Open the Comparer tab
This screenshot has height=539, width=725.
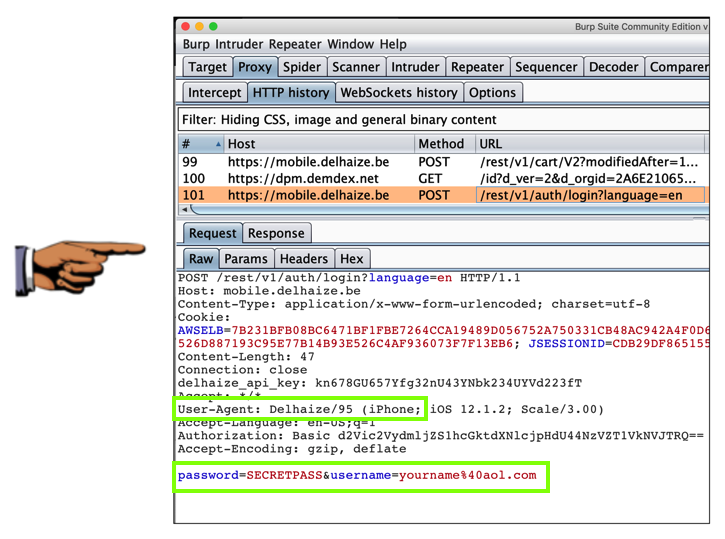click(x=677, y=67)
